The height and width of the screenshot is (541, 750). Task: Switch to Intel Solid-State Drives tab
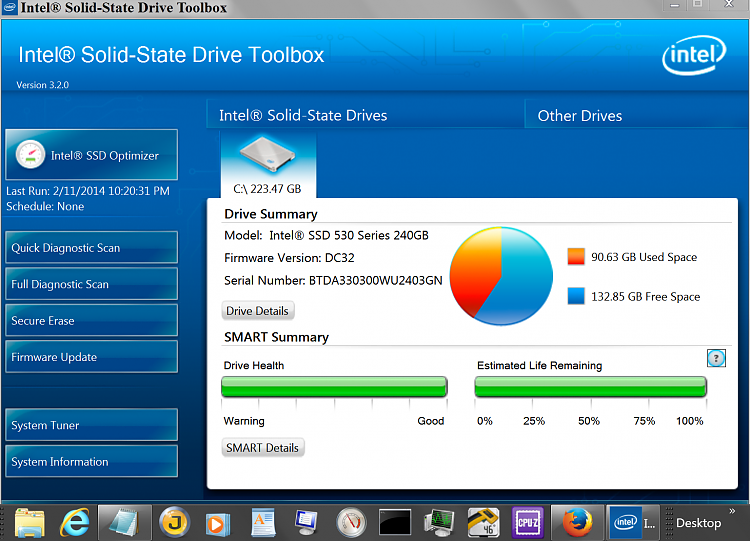click(x=365, y=115)
